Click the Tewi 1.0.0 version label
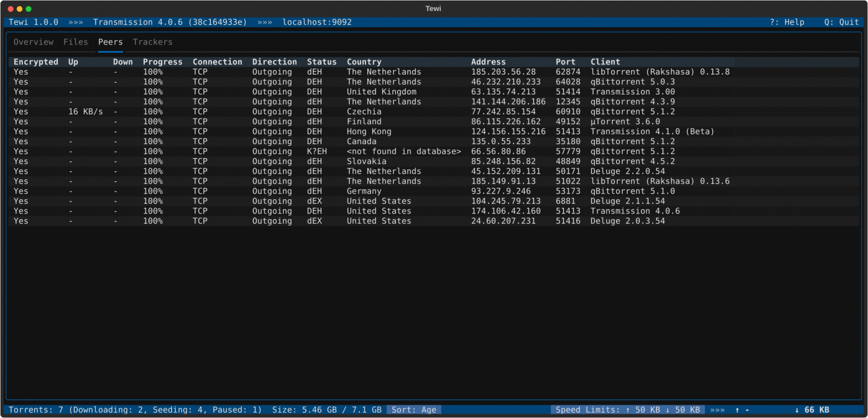 [33, 22]
